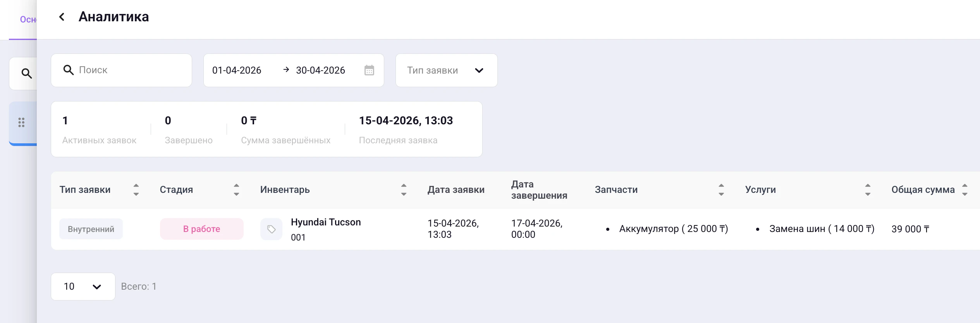Click the start date 01-04-2026 field
Image resolution: width=980 pixels, height=323 pixels.
237,70
